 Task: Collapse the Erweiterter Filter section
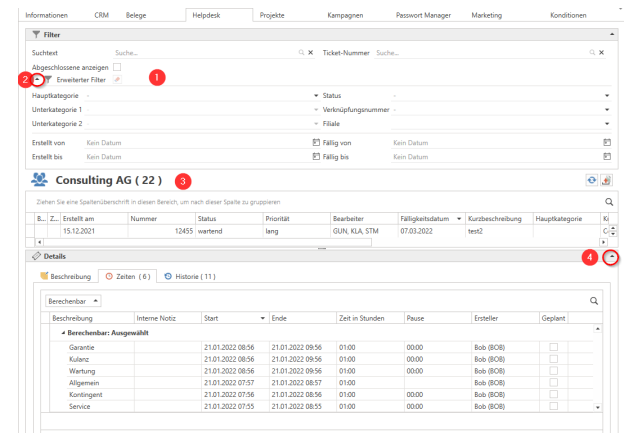[38, 79]
